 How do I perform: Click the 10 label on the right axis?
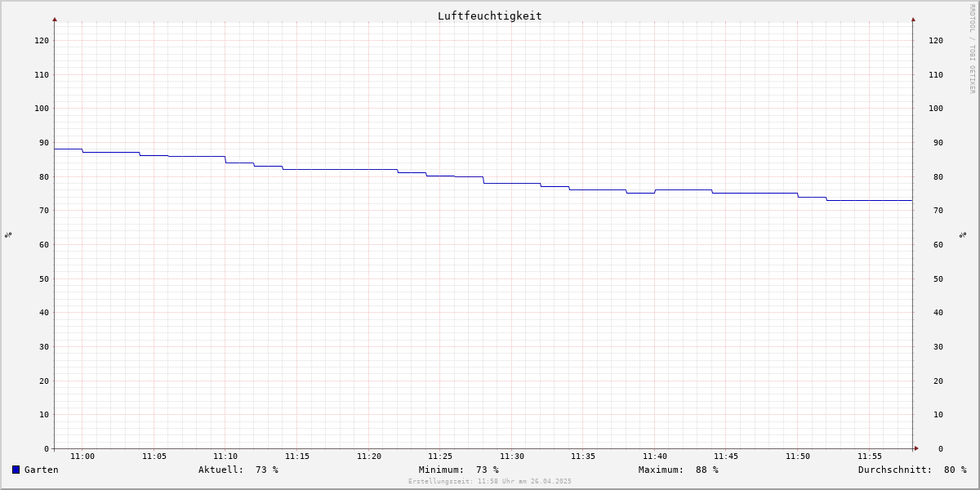pos(938,415)
